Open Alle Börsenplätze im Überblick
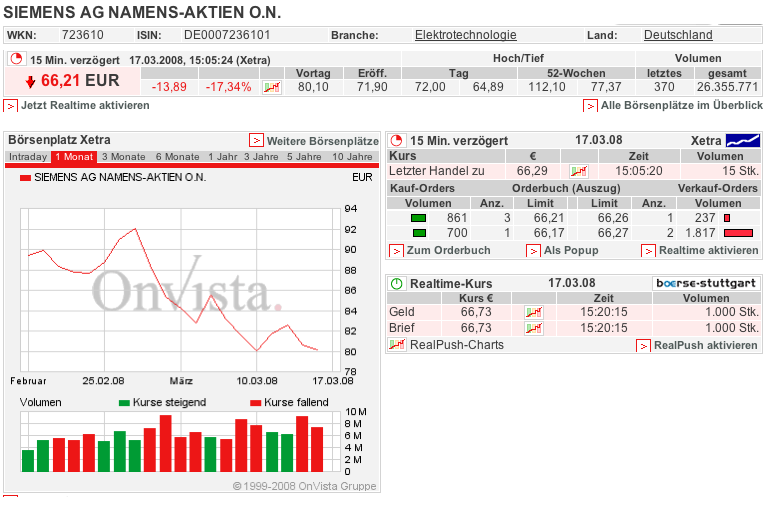This screenshot has width=768, height=506. pyautogui.click(x=682, y=105)
